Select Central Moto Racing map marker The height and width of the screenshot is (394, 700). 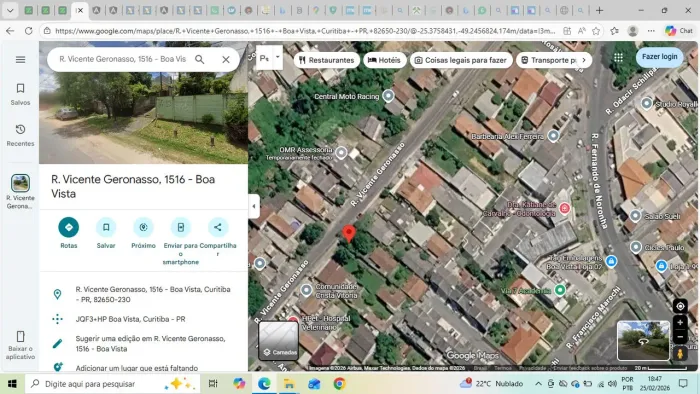[388, 95]
